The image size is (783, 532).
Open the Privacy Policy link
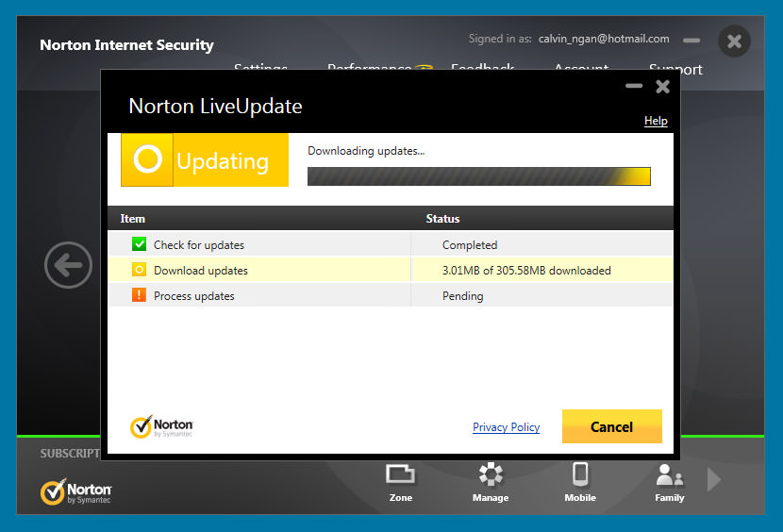pos(506,427)
